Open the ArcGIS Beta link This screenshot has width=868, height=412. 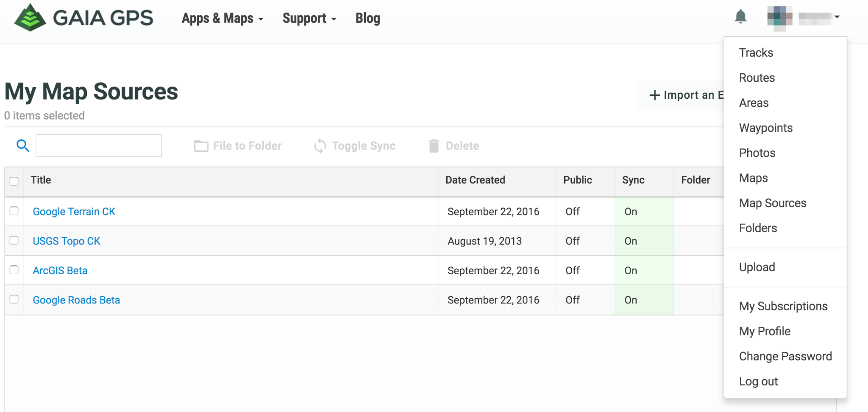click(60, 270)
